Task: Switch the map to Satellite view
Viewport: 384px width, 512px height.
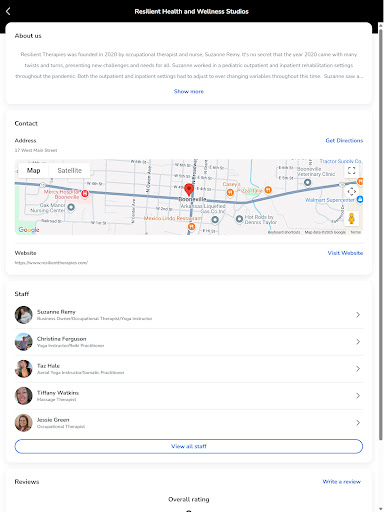Action: (x=69, y=171)
